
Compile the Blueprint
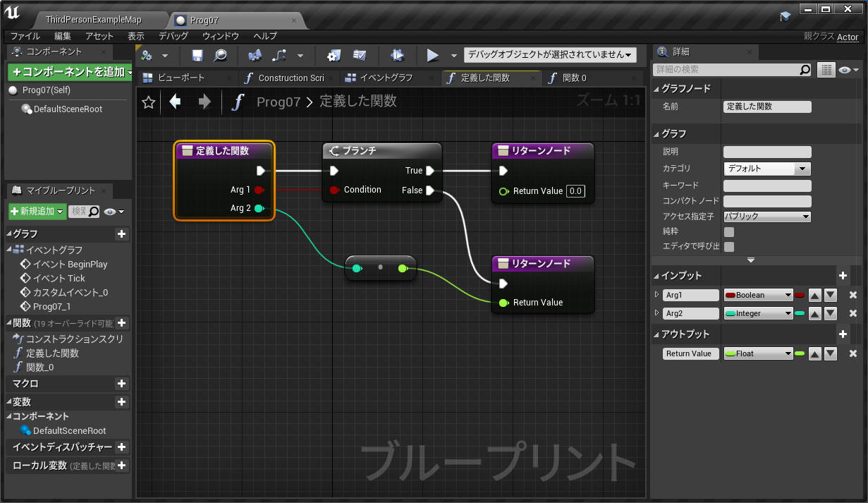(146, 54)
